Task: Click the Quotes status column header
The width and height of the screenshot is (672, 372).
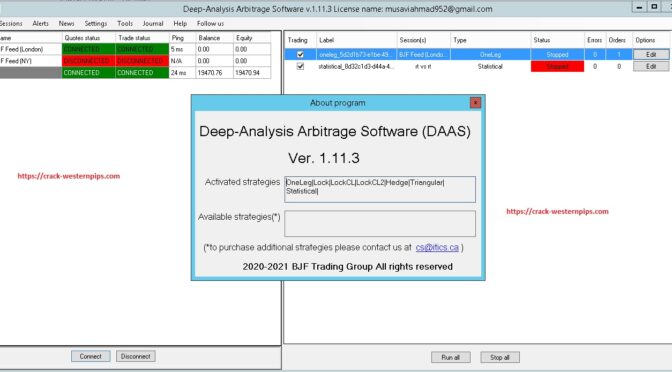Action: tap(89, 38)
